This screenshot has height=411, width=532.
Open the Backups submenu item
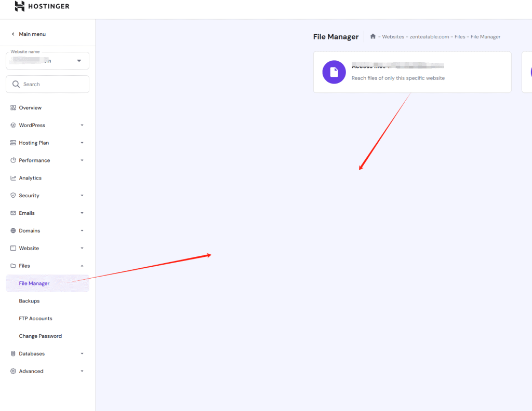[x=29, y=301]
